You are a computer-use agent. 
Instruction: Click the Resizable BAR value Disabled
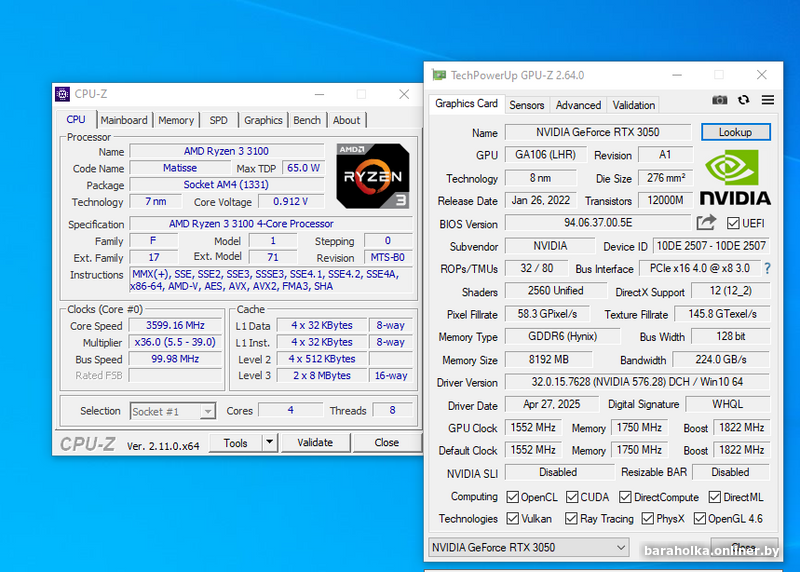tap(730, 472)
